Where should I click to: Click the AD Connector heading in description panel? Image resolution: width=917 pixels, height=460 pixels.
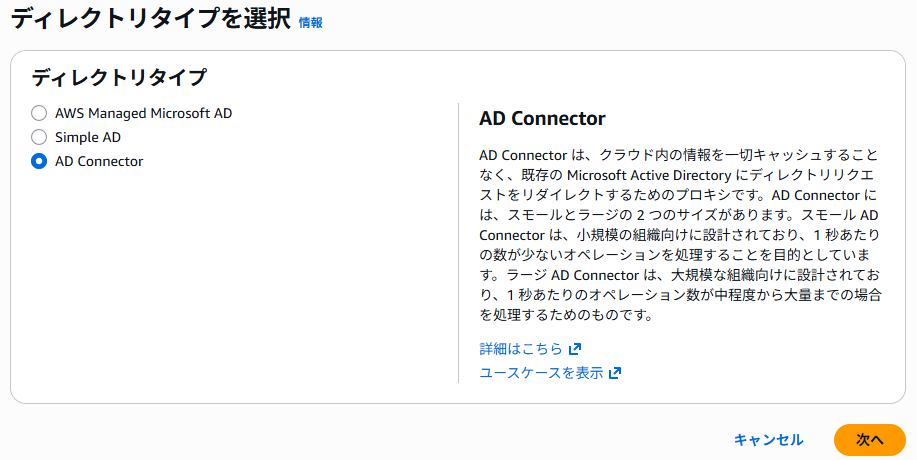coord(542,119)
